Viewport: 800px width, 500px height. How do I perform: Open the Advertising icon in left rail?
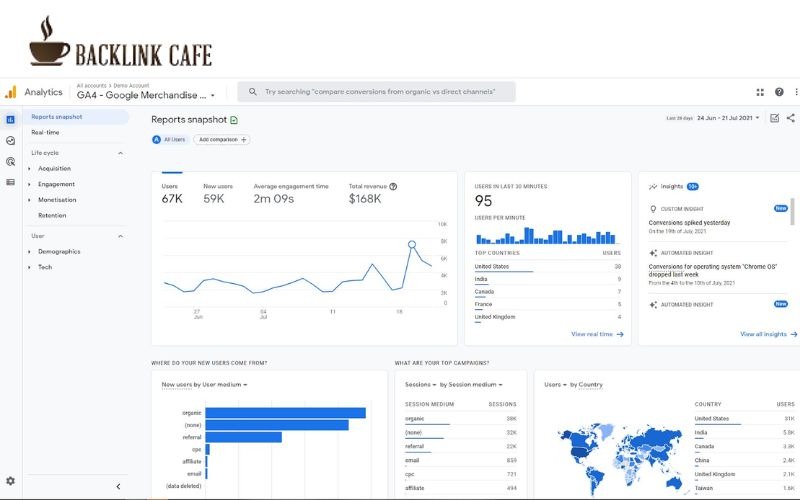click(x=10, y=162)
